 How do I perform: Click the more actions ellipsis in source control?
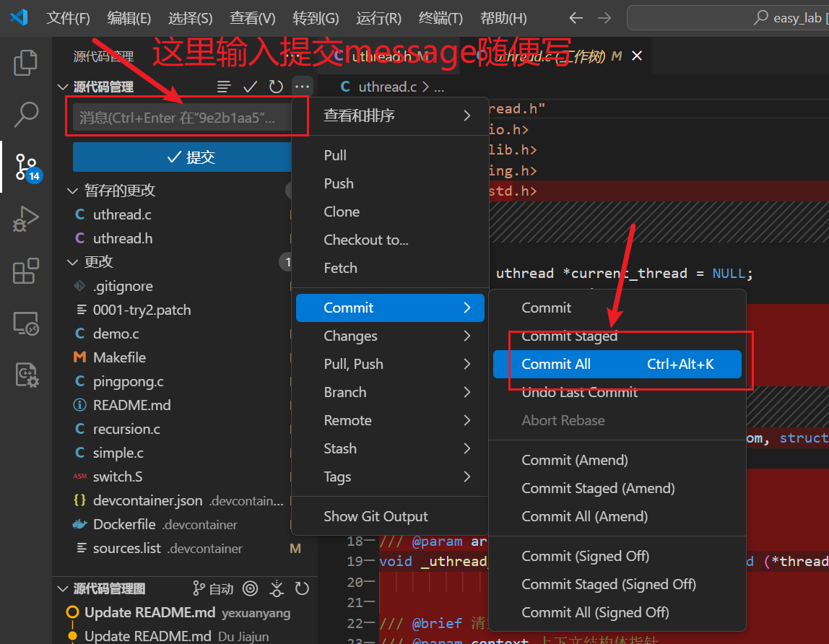point(302,87)
